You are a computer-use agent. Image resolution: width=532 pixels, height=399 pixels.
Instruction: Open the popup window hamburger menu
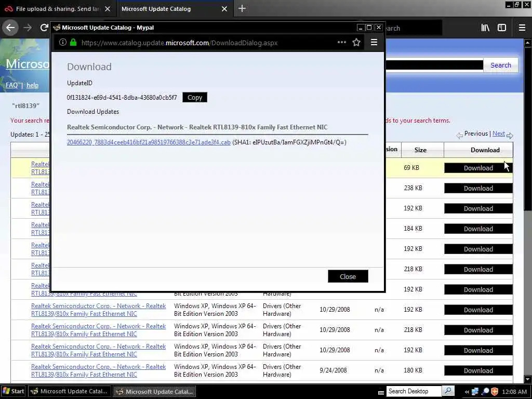coord(374,43)
